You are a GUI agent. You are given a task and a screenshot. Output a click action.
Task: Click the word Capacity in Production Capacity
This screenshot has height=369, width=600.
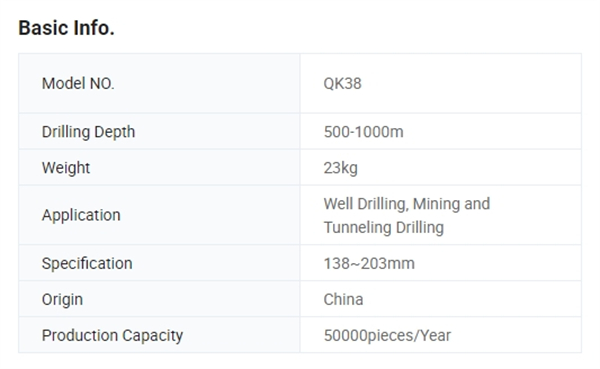point(153,336)
